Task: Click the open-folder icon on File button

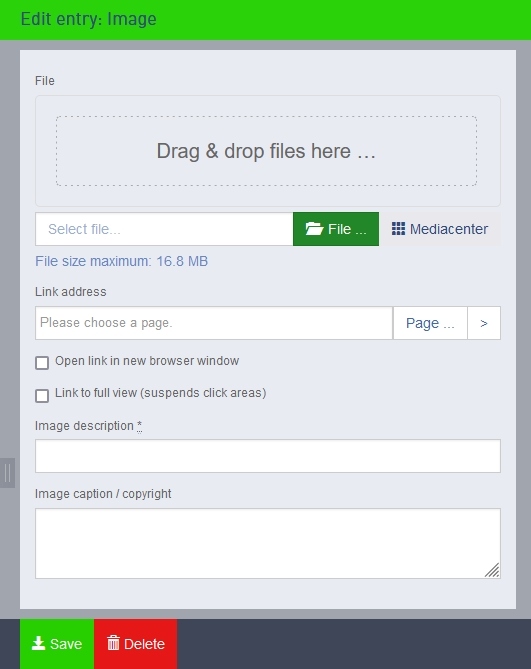Action: tap(314, 229)
